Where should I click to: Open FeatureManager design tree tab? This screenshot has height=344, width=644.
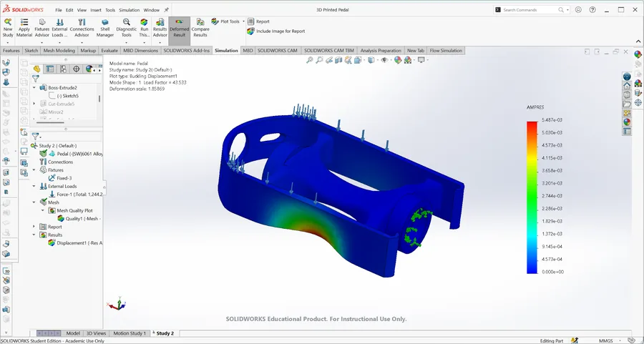37,69
